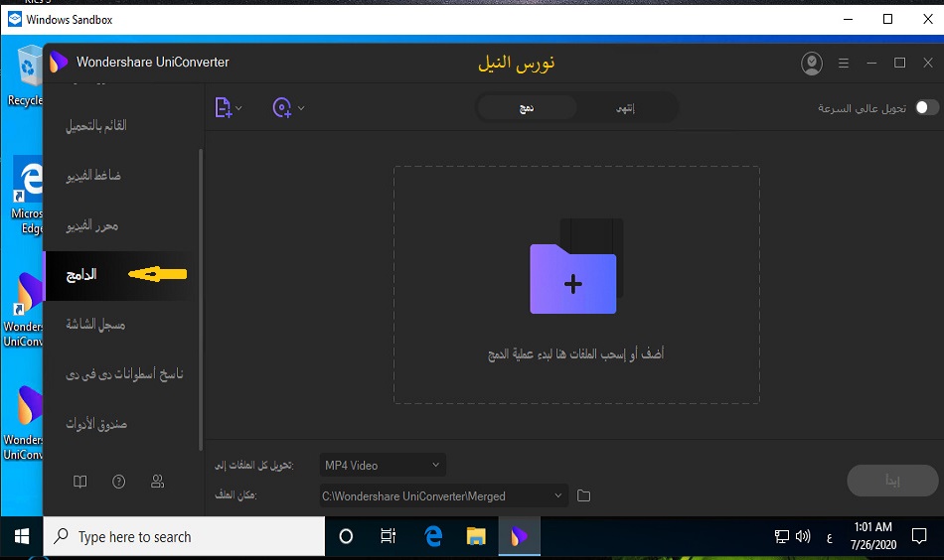
Task: Open the user guide book icon
Action: point(80,482)
